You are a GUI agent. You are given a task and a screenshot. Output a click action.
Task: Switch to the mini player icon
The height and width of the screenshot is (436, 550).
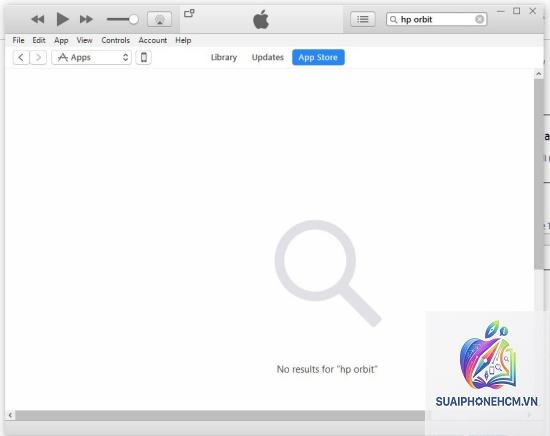point(189,13)
